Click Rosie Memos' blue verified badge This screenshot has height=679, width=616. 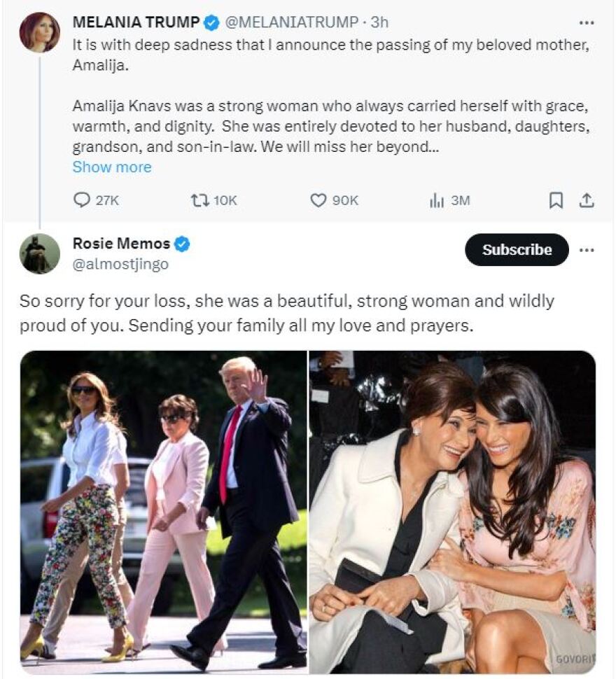tap(182, 244)
